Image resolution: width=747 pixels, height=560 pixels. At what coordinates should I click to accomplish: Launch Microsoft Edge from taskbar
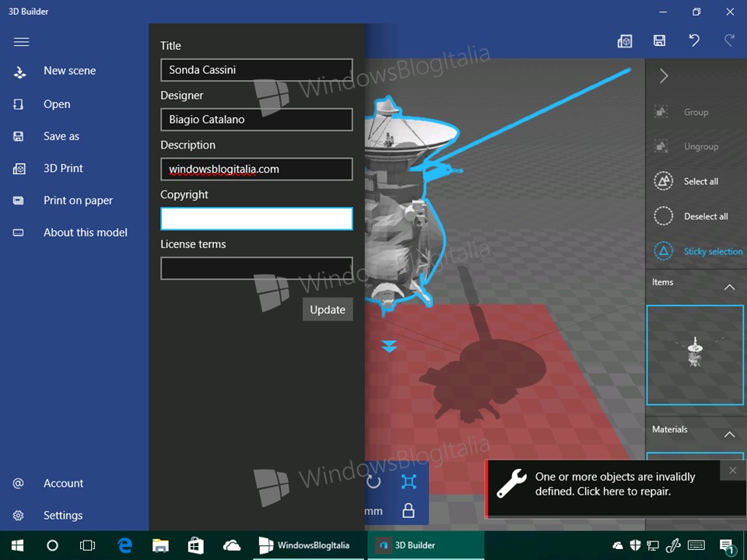[x=124, y=545]
